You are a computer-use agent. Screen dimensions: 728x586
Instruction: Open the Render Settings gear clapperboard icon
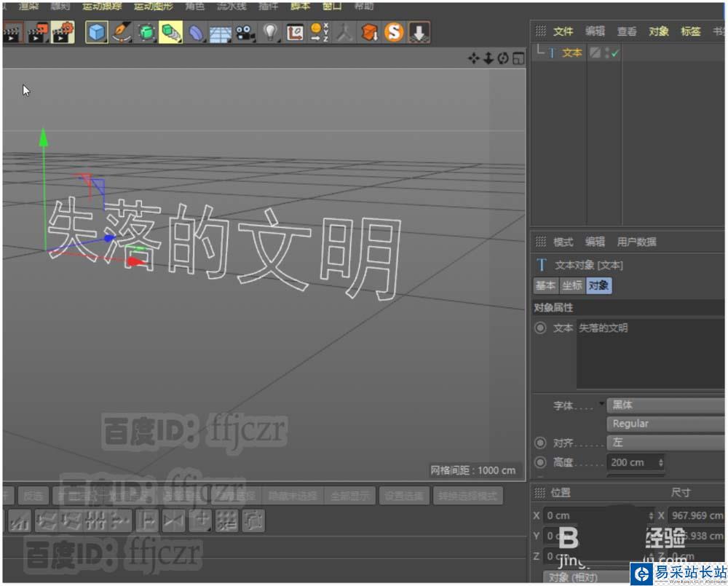point(63,32)
